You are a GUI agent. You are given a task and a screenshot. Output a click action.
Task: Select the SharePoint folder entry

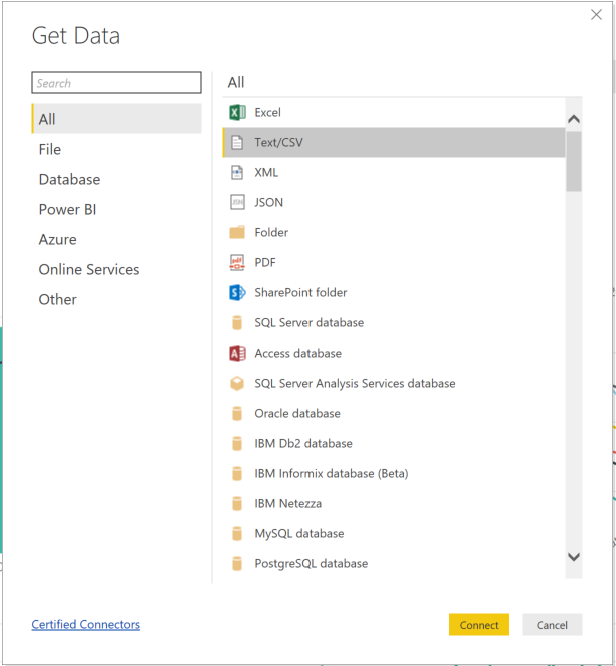click(394, 293)
